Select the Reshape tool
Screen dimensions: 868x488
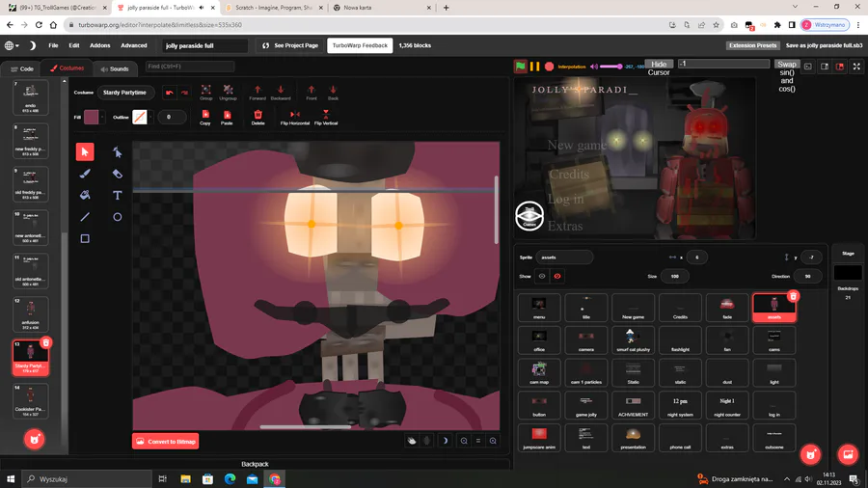(118, 151)
